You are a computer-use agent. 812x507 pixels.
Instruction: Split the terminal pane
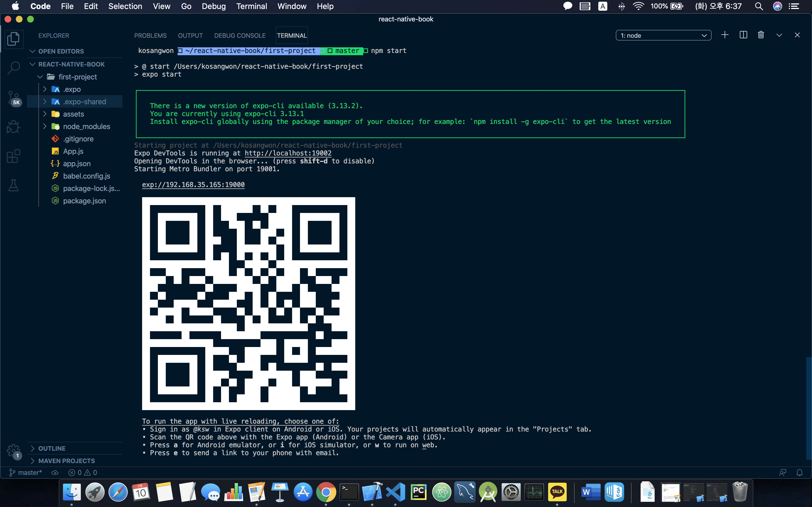point(743,35)
